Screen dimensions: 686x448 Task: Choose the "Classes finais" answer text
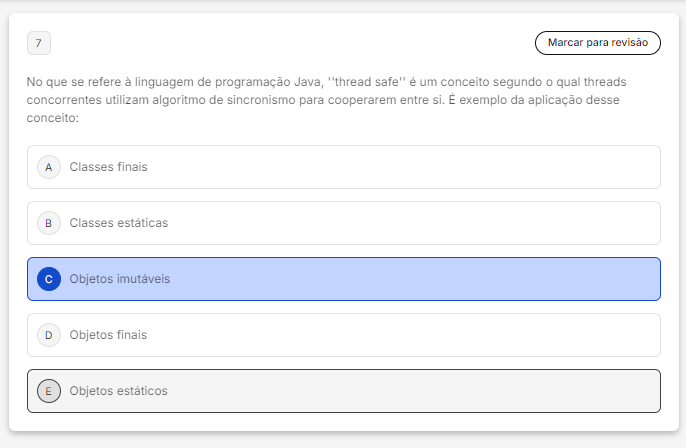pos(108,167)
